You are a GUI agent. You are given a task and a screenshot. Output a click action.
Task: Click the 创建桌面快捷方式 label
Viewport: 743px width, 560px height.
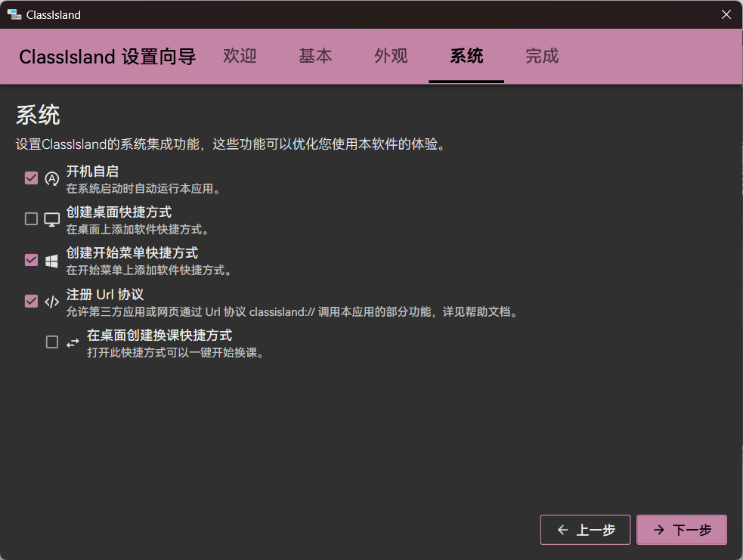tap(119, 212)
